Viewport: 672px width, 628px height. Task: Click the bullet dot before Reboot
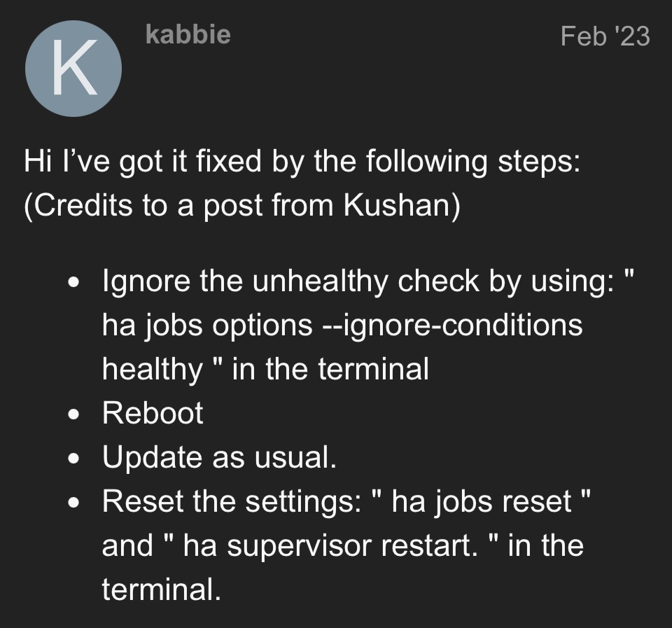(x=73, y=414)
